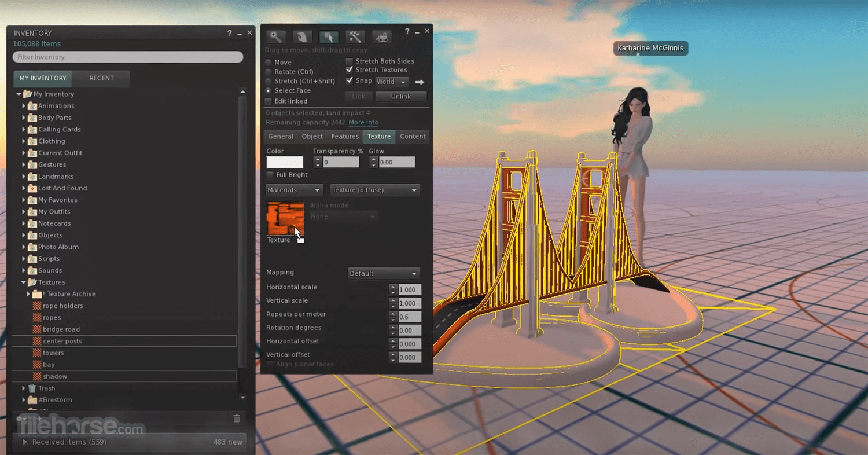Open the More info link
This screenshot has height=455, width=868.
pyautogui.click(x=363, y=123)
